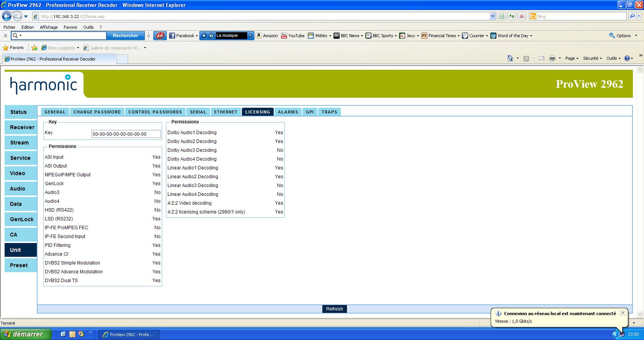Expand Bing search provider dropdown arrow

click(x=639, y=16)
